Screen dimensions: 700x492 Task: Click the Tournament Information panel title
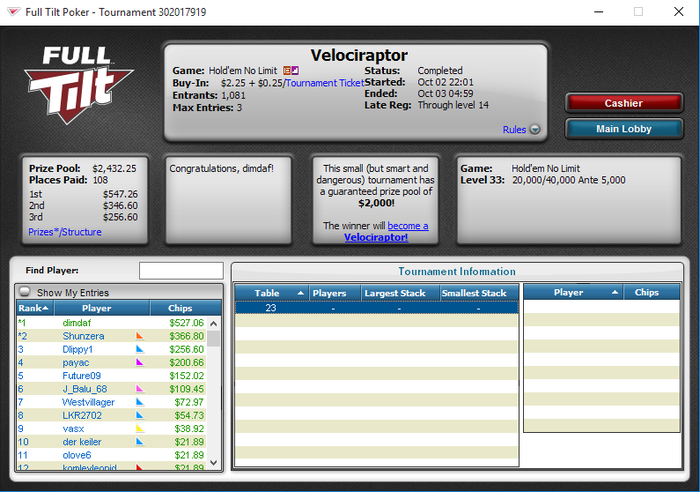coord(457,271)
